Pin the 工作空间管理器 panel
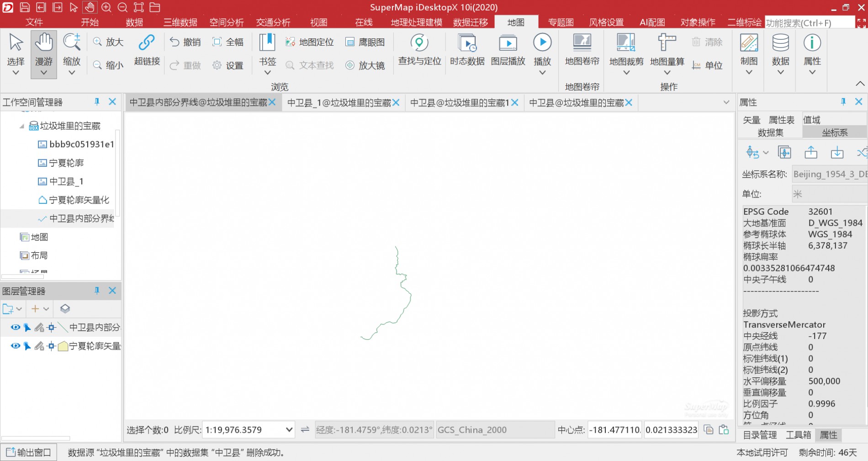Screen dimensions: 868x461 pyautogui.click(x=97, y=102)
